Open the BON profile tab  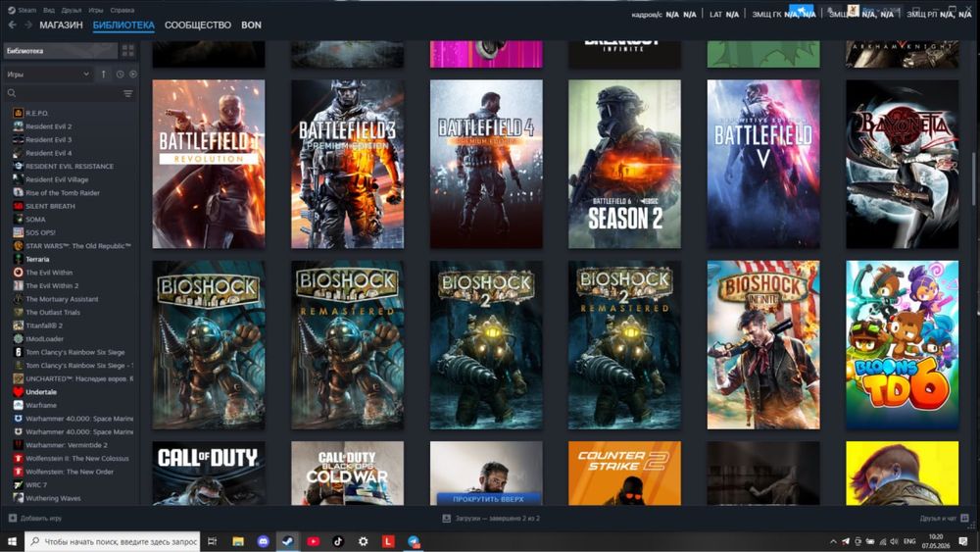click(251, 25)
